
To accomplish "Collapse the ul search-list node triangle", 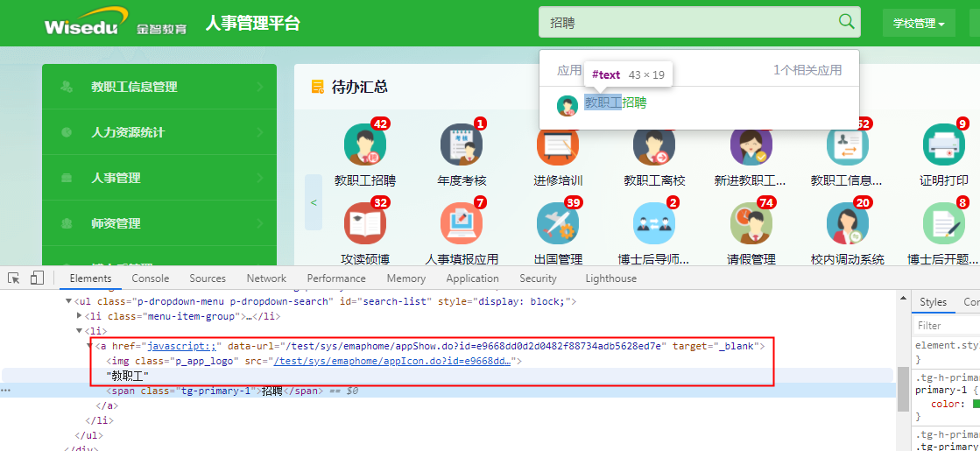I will click(x=69, y=302).
